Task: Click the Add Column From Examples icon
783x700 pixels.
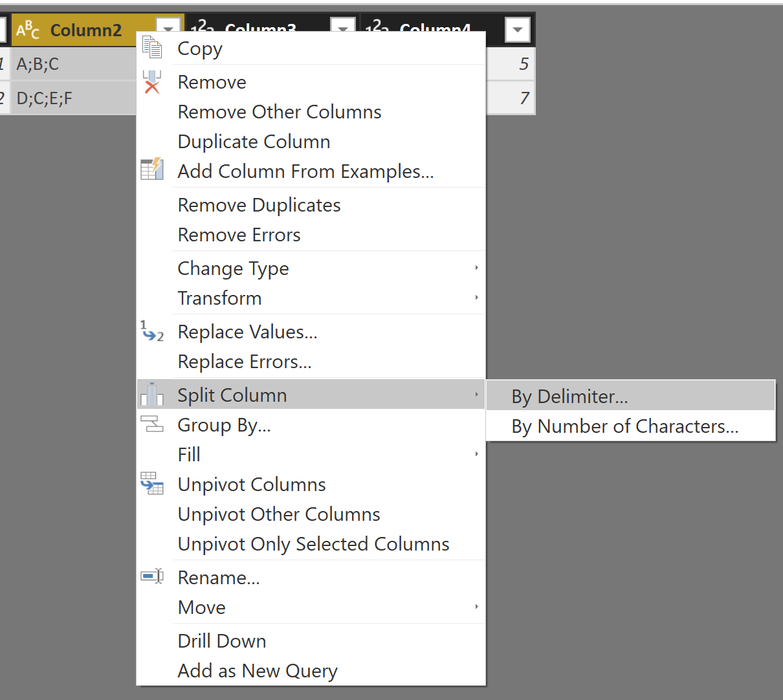Action: pyautogui.click(x=152, y=169)
